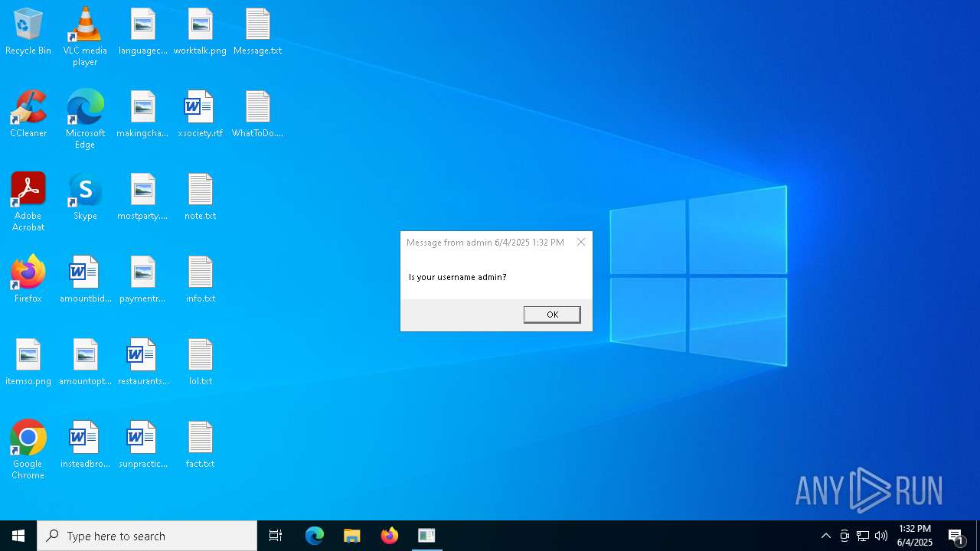Select worktalk.png file icon
Image resolution: width=980 pixels, height=551 pixels.
(200, 32)
